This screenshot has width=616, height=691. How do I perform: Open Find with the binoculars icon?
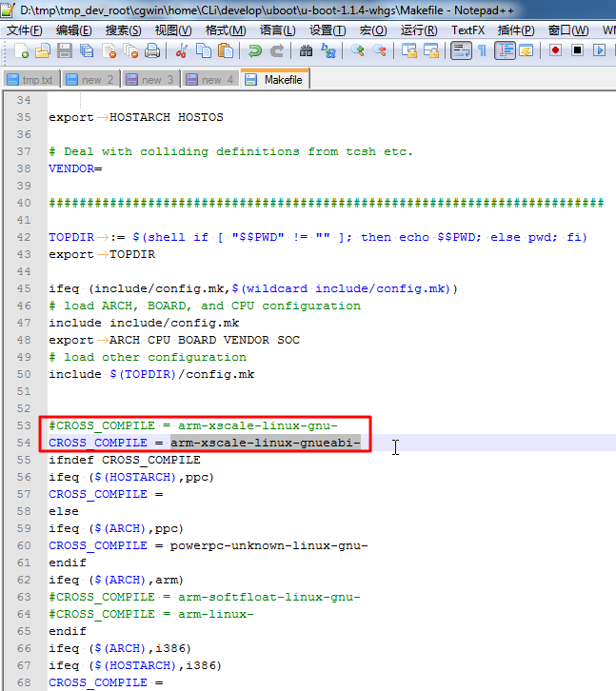[x=306, y=50]
